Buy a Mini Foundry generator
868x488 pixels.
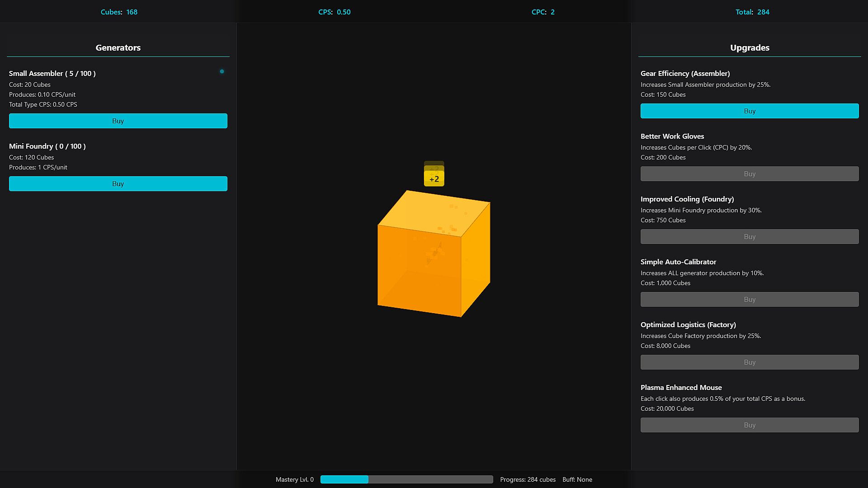(118, 184)
